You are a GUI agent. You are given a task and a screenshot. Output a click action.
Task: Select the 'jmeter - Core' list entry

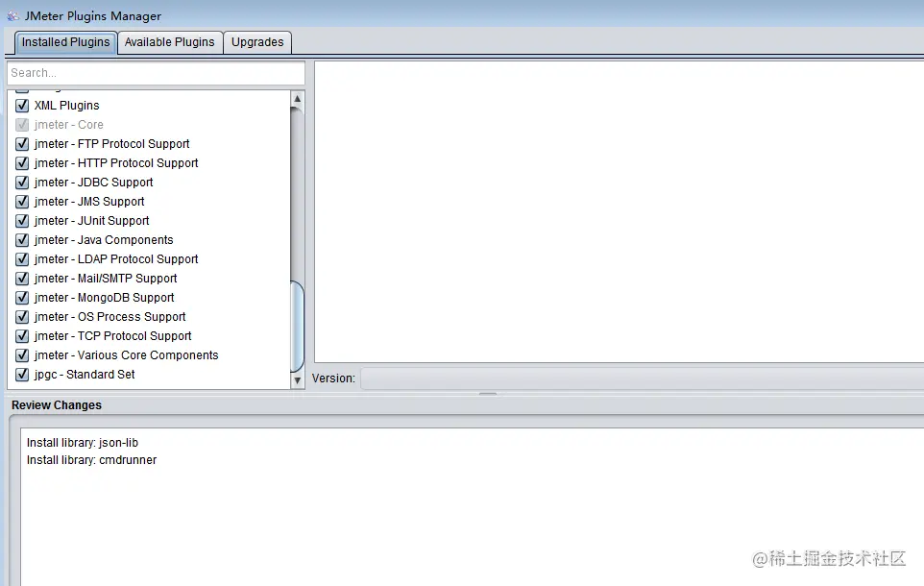pos(68,125)
